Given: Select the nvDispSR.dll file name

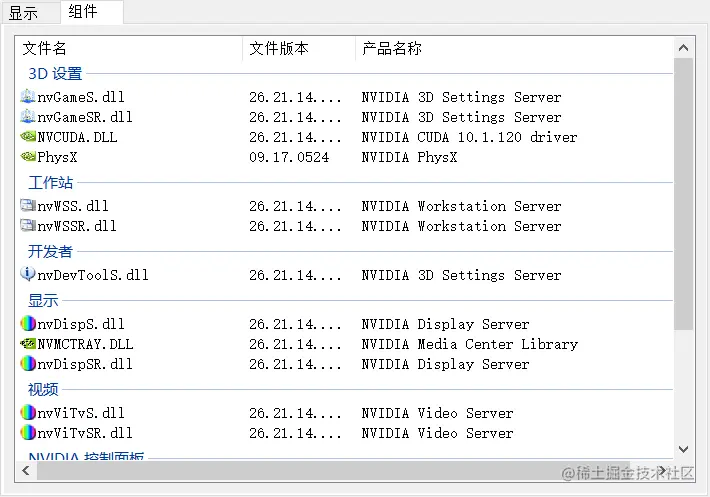Looking at the screenshot, I should [85, 364].
